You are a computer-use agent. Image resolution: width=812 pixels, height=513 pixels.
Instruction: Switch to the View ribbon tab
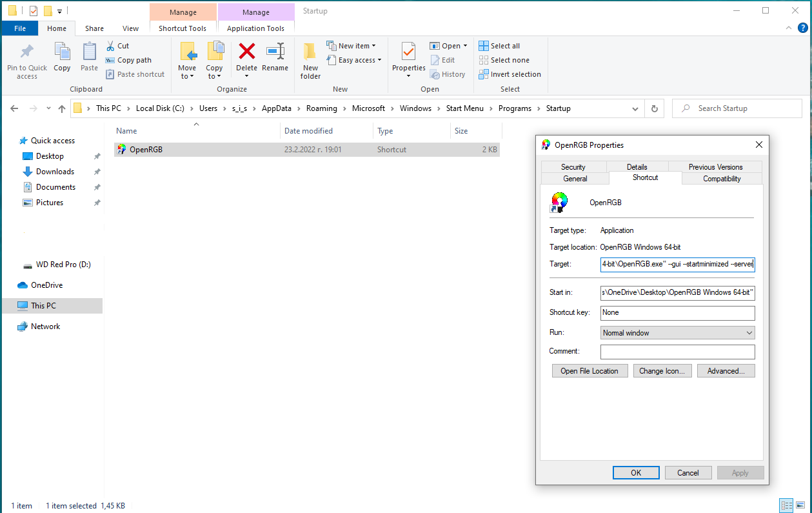click(x=131, y=28)
